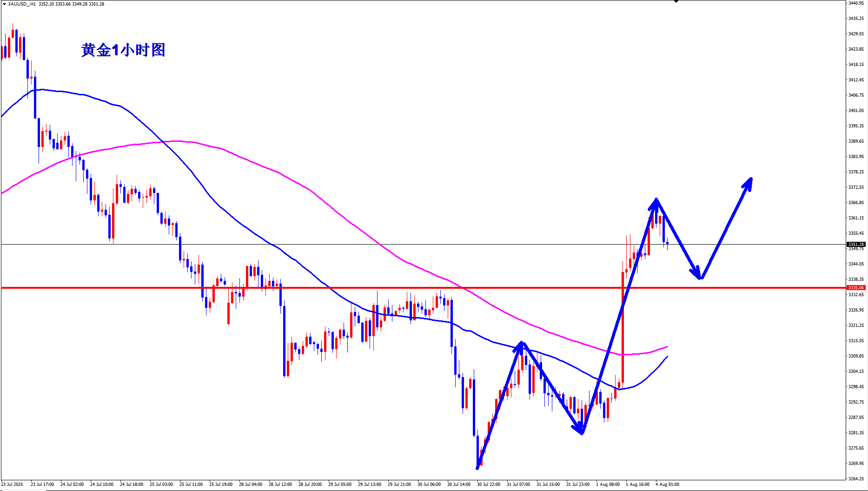Click the 4 Aug 01:00 time axis label

[x=667, y=484]
